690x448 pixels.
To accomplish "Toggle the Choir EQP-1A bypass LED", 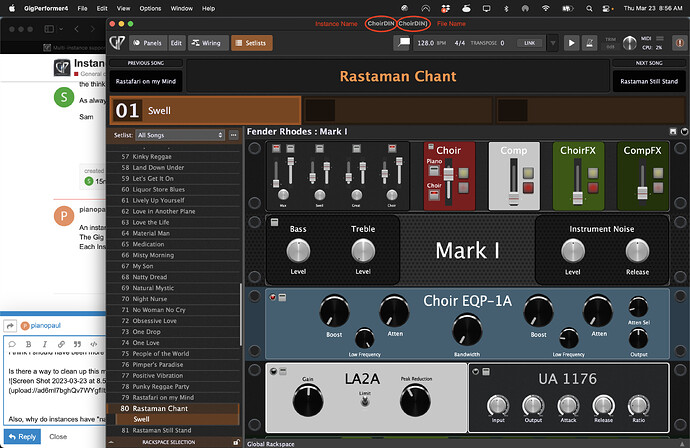I will 273,297.
